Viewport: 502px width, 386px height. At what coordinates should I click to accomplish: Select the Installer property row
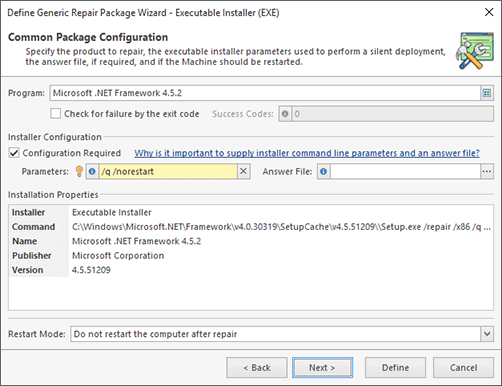click(x=251, y=212)
